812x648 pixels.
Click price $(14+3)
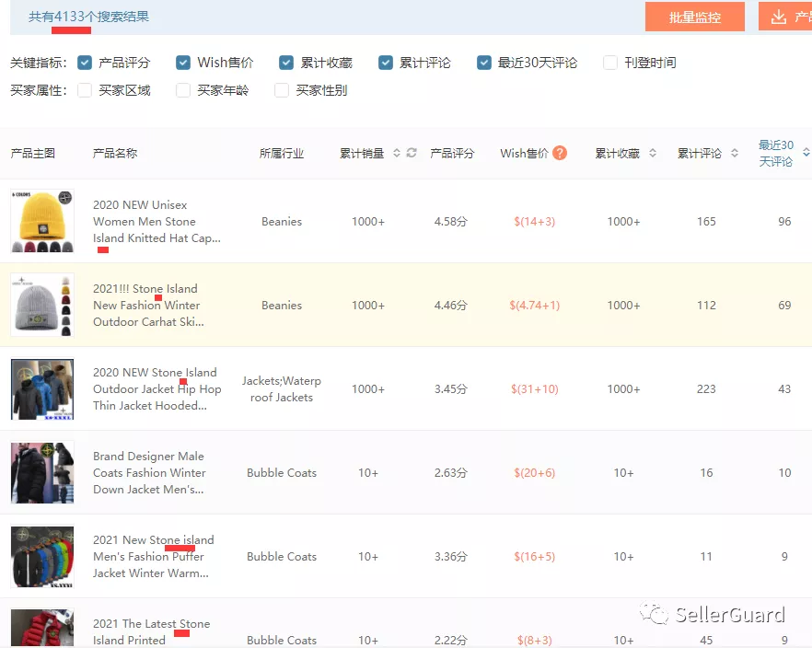click(x=534, y=222)
